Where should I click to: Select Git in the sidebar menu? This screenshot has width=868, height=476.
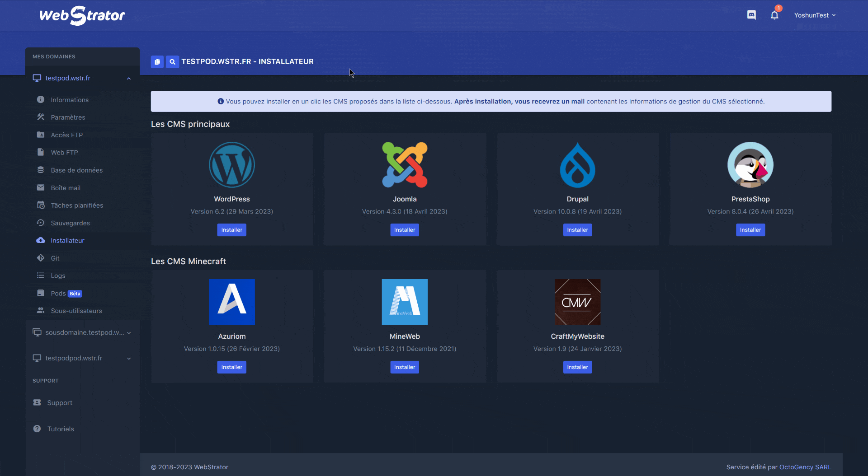55,258
